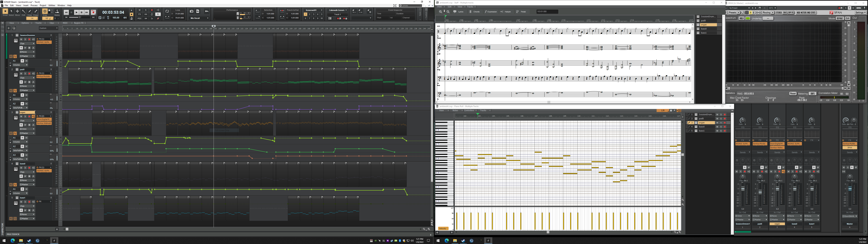
Task: Open the Utilities menu
Action: tap(52, 5)
